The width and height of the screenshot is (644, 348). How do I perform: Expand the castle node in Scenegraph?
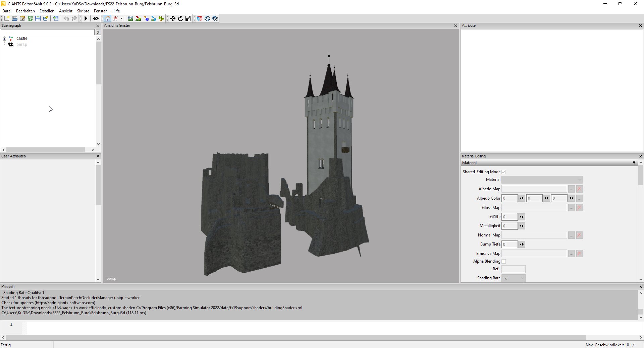click(x=5, y=39)
